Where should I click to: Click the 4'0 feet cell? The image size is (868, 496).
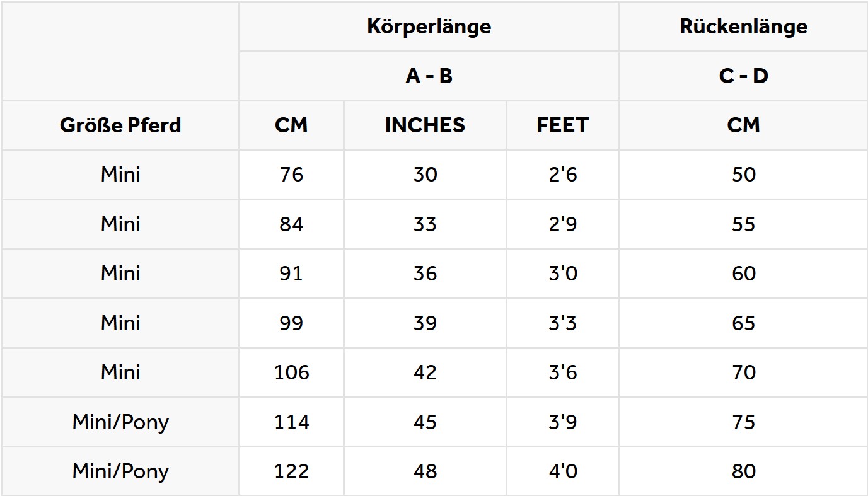(x=563, y=471)
